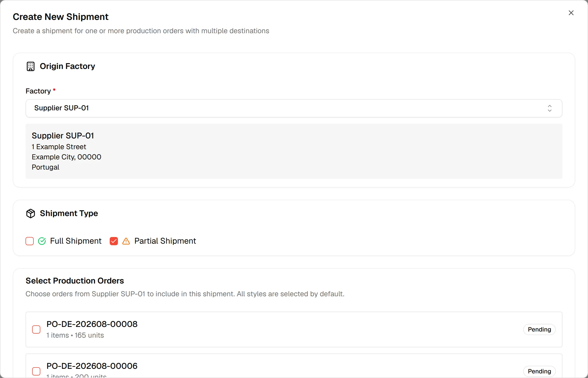Select production order PO-DE-202608-00008 checkbox
588x378 pixels.
tap(36, 329)
